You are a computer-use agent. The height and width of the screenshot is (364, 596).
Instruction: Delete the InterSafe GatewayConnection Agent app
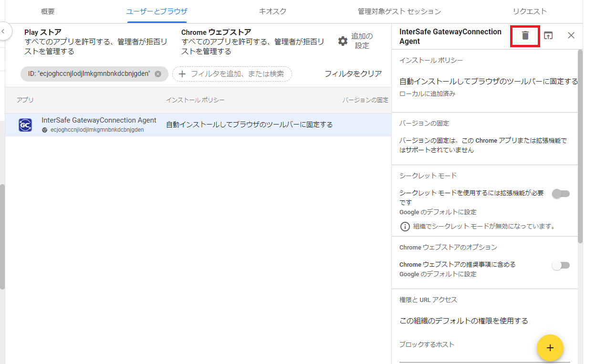(x=525, y=35)
